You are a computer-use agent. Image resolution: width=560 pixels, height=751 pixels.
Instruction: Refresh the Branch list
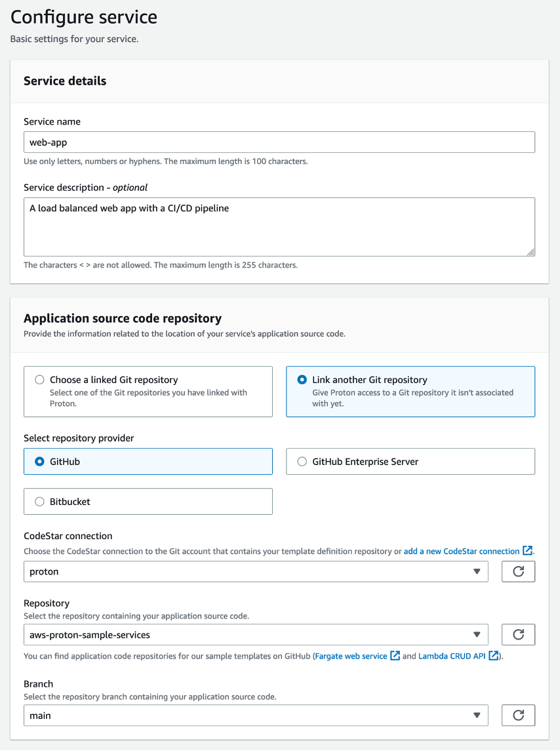(518, 715)
